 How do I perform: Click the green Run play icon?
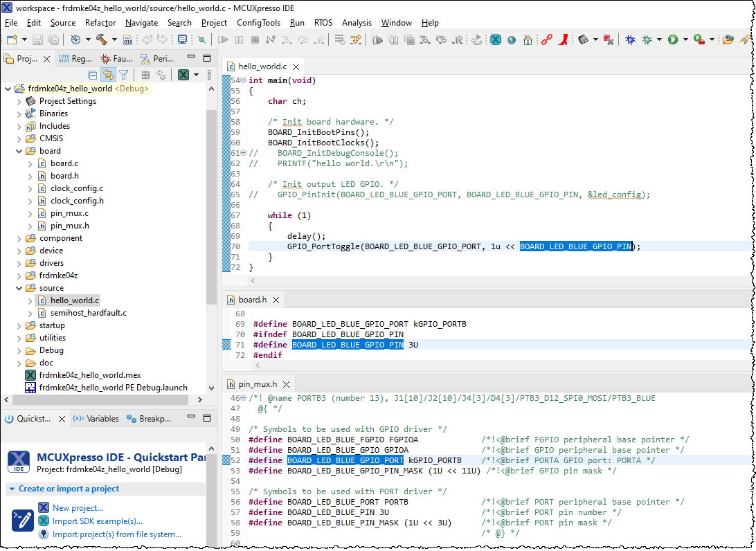pos(672,39)
